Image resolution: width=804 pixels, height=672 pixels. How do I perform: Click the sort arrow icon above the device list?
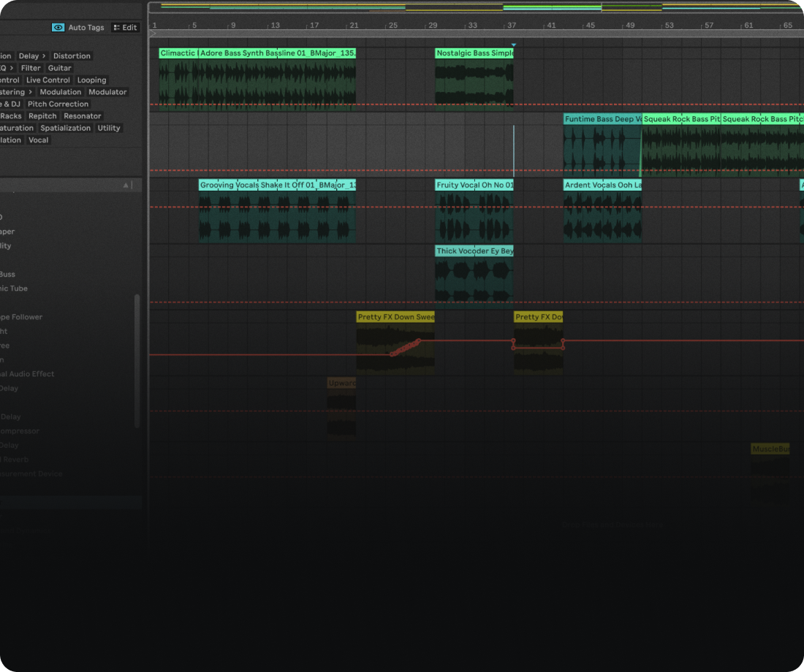126,185
